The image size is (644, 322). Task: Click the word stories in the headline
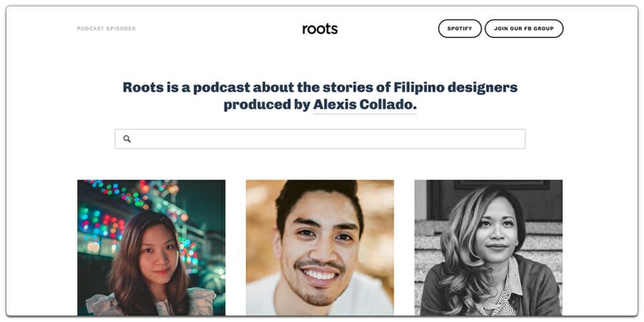coord(355,87)
